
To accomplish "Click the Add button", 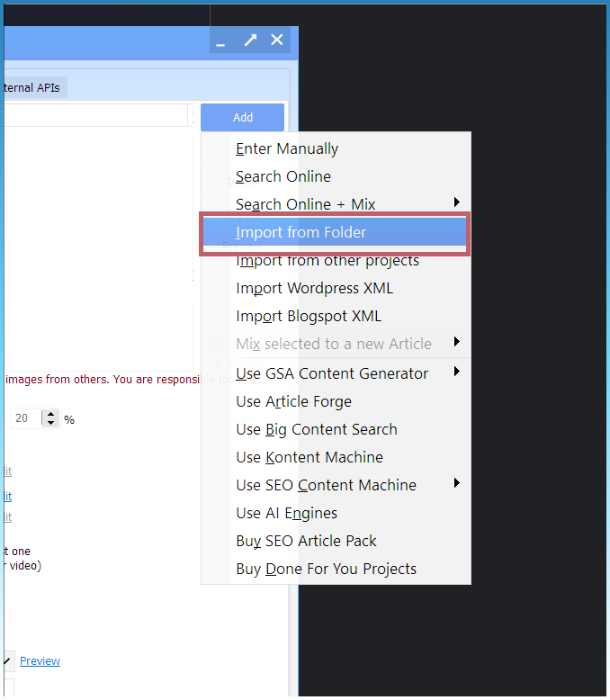I will pyautogui.click(x=242, y=117).
